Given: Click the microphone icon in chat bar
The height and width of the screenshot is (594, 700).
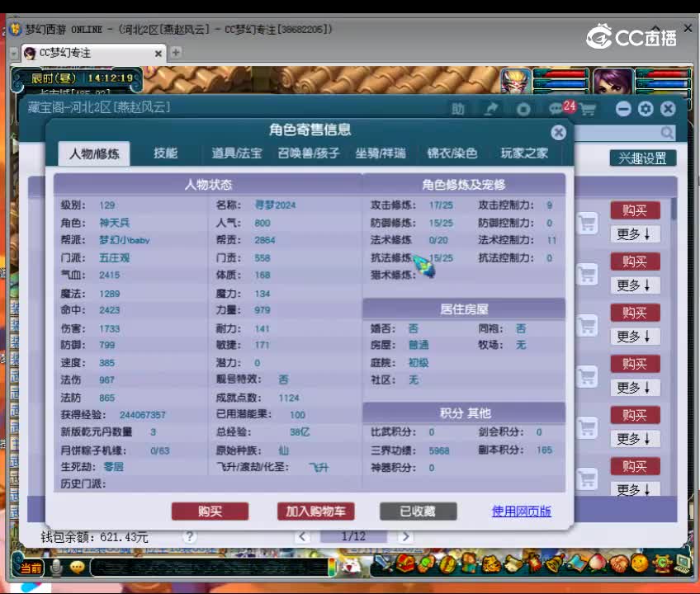Looking at the screenshot, I should [56, 568].
